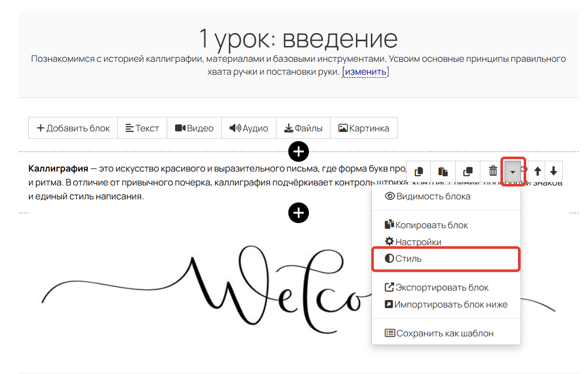
Task: Move the block down with the arrow
Action: coord(554,171)
